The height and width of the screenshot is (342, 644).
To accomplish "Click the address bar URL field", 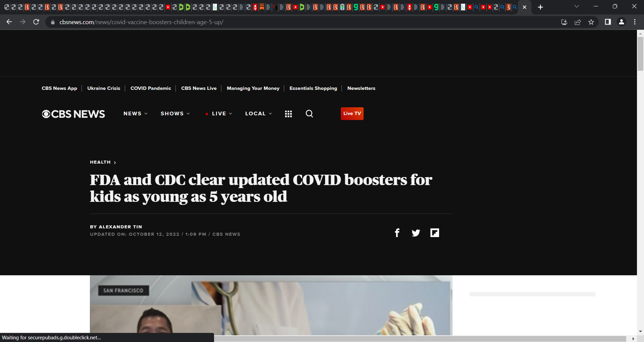I will tap(302, 22).
